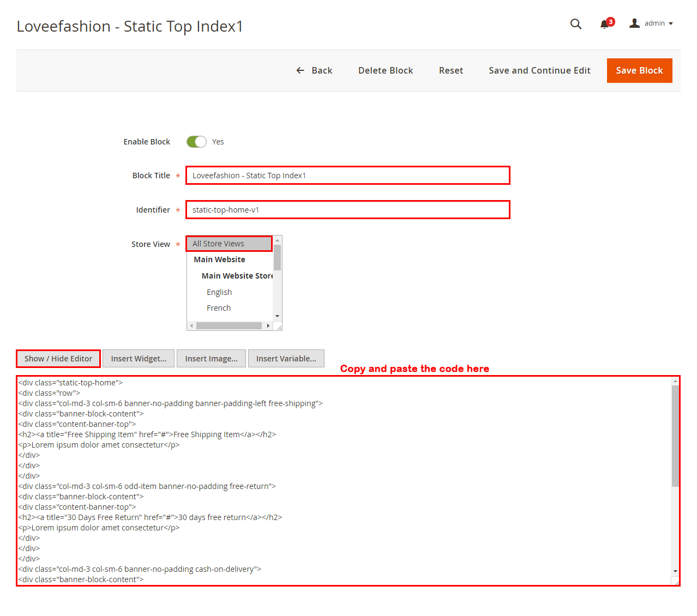Select All Store Views option
Screen dimensions: 697x616
229,244
